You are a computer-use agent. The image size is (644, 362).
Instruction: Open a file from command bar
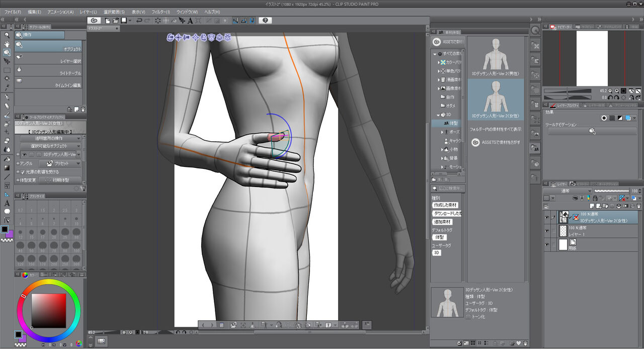(115, 21)
